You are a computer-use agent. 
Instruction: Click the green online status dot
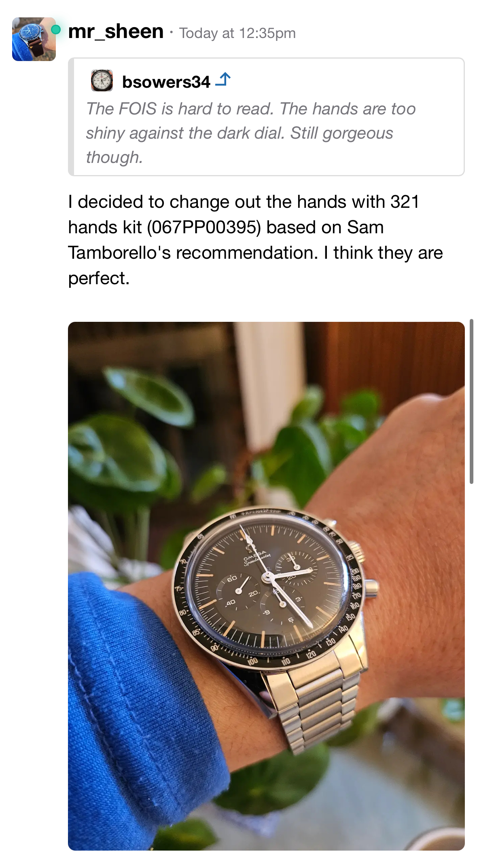click(56, 30)
